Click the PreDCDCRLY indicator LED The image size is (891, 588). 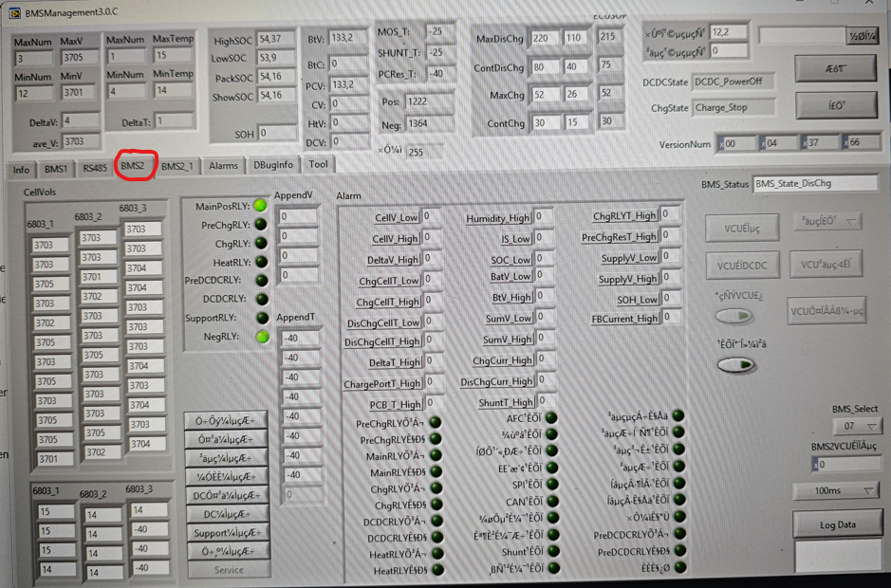[261, 281]
